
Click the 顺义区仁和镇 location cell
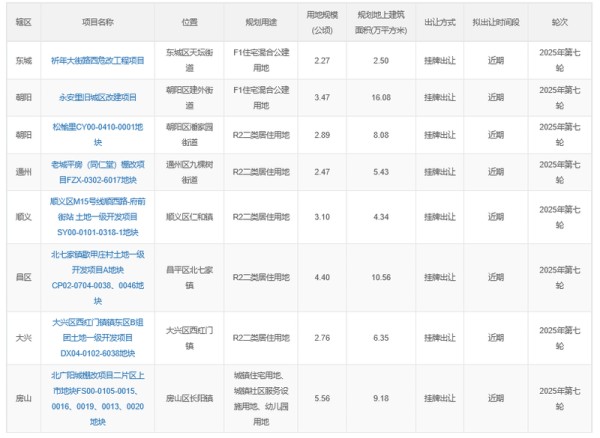pyautogui.click(x=189, y=217)
